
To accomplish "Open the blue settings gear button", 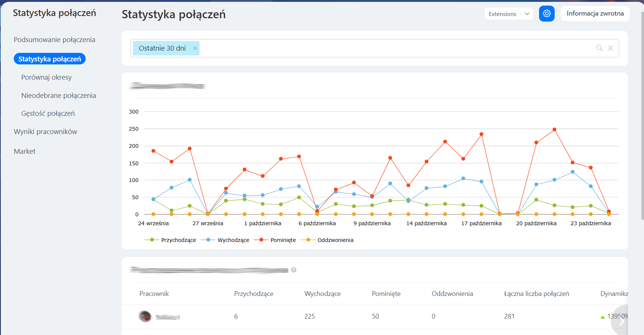I will click(546, 14).
